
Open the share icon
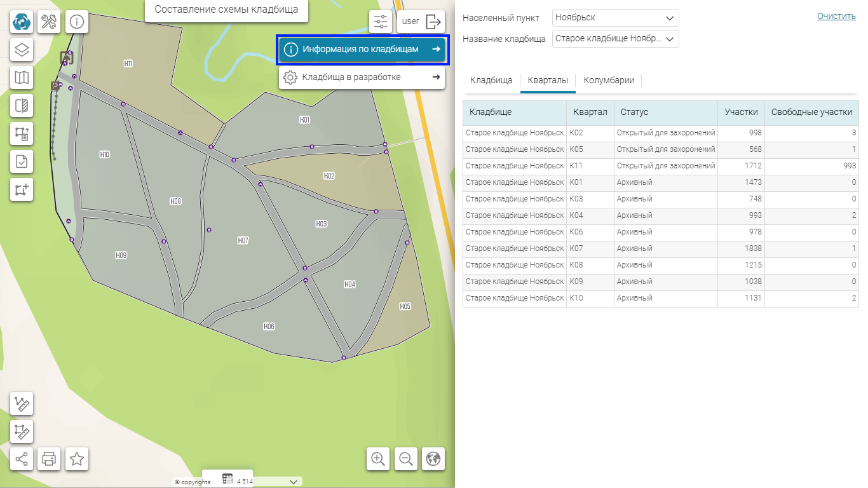(22, 458)
